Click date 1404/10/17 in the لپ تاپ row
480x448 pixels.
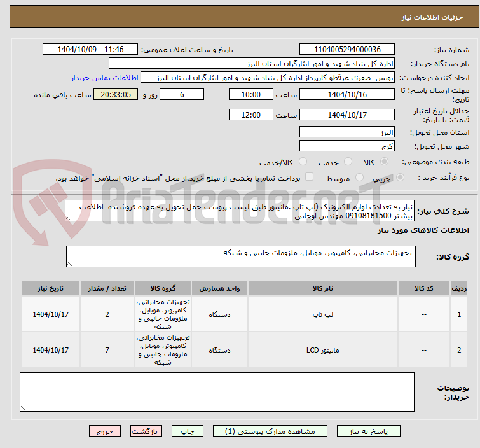[x=50, y=314]
